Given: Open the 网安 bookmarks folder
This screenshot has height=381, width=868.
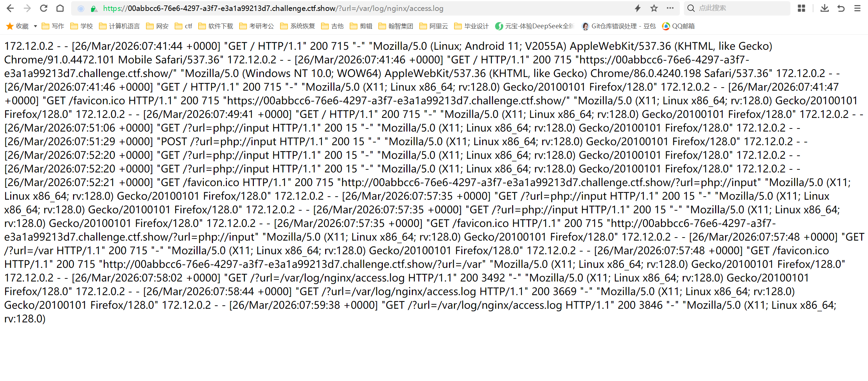Looking at the screenshot, I should (x=157, y=26).
